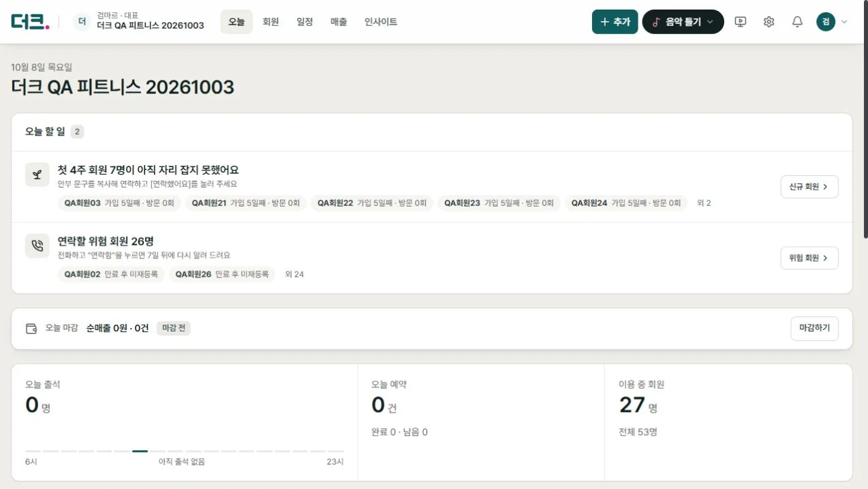Viewport: 868px width, 489px height.
Task: Select member chip QA회원03
Action: (x=119, y=203)
